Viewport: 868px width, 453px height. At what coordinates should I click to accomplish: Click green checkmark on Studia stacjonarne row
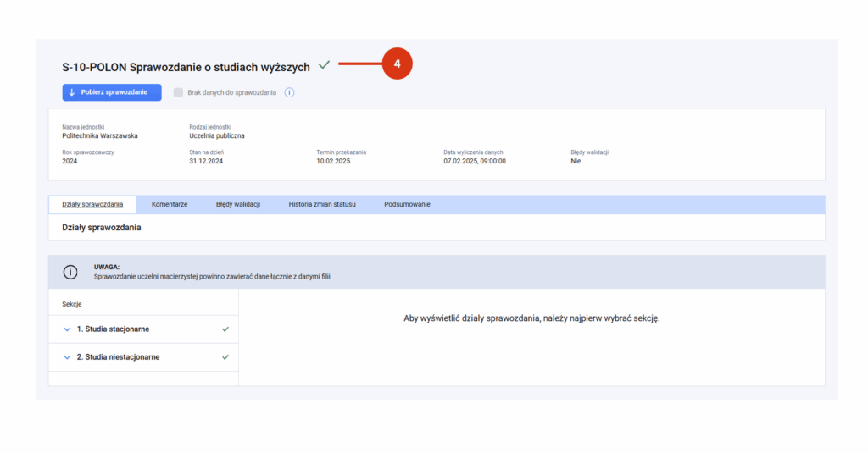point(225,329)
